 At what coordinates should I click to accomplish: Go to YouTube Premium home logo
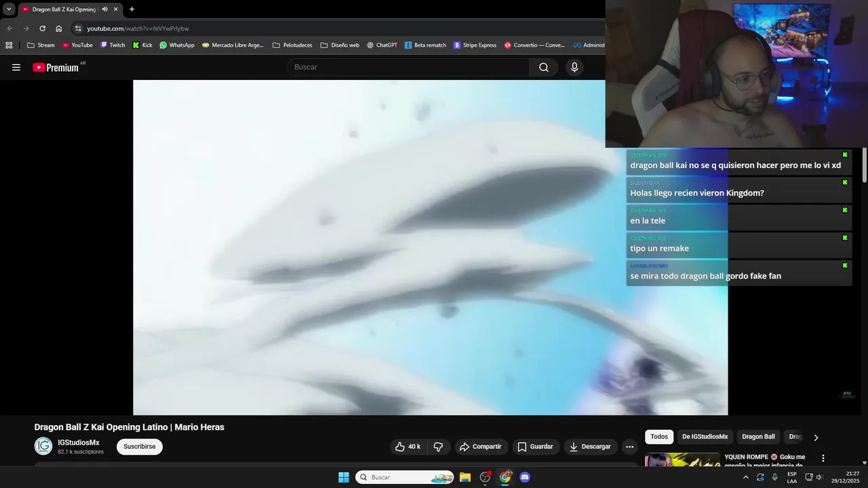56,67
